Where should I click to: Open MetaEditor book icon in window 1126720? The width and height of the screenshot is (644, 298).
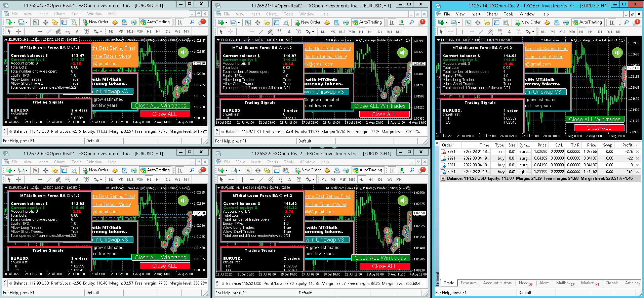point(115,170)
